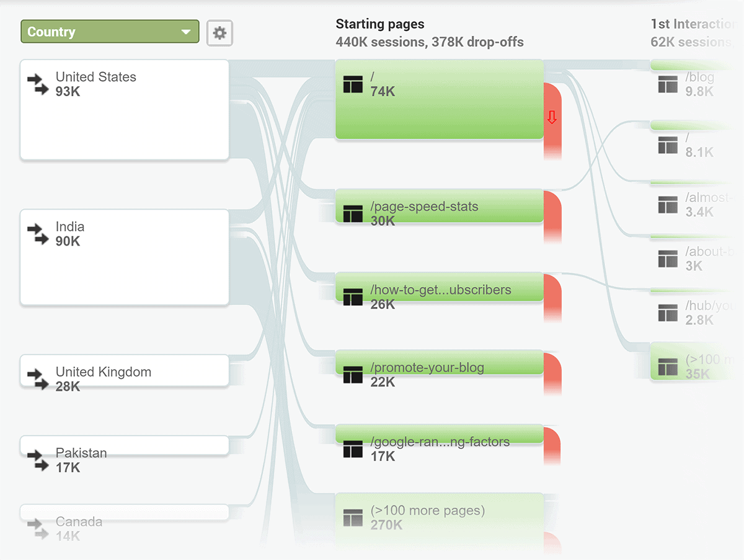
Task: Select the /how-to-get...ubscribers starting page node
Action: (440, 287)
